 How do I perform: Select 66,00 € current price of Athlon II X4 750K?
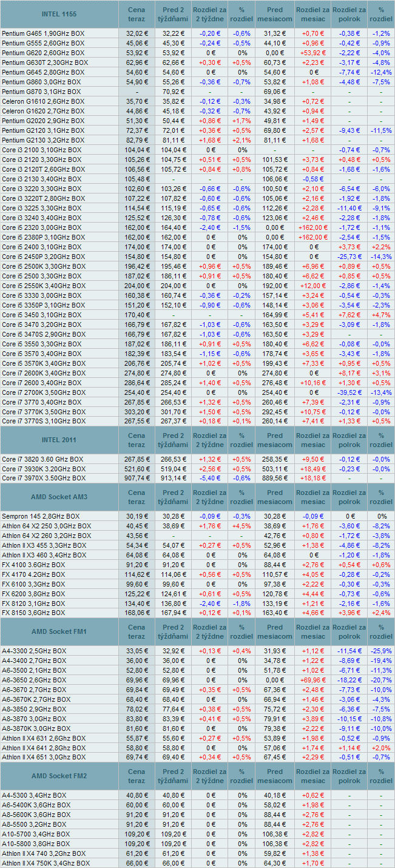137,864
